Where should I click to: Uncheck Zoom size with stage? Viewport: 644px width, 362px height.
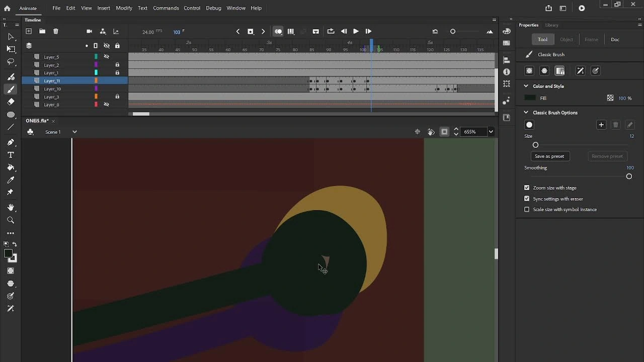coord(527,188)
